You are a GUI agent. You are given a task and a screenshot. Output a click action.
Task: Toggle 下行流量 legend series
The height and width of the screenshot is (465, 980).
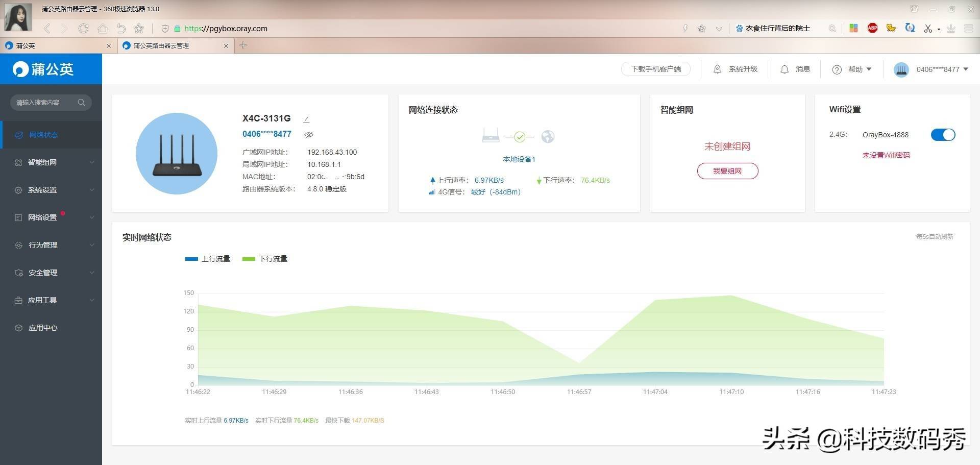[265, 259]
